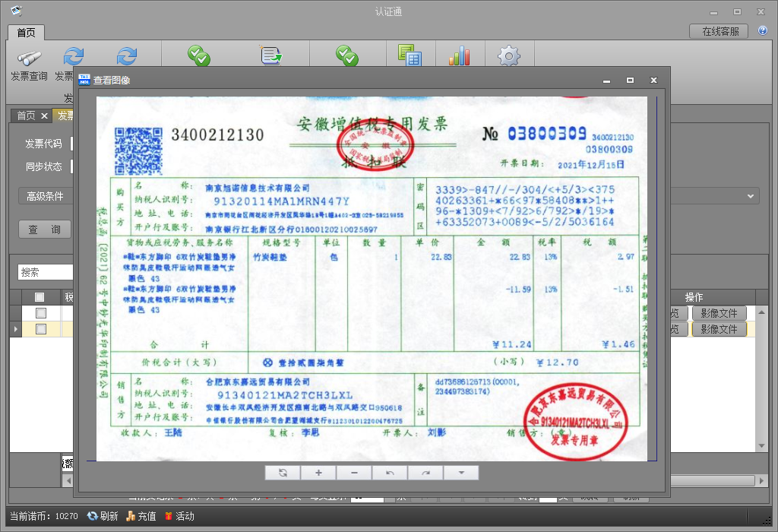The height and width of the screenshot is (532, 778).
Task: Rotate the invoice image clockwise
Action: click(x=425, y=473)
